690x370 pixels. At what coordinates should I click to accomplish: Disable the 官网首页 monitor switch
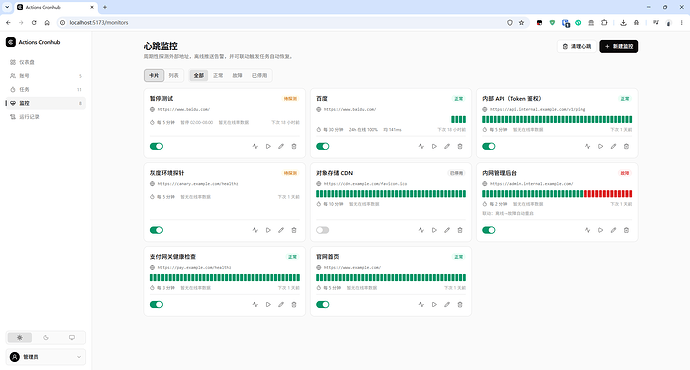click(323, 304)
